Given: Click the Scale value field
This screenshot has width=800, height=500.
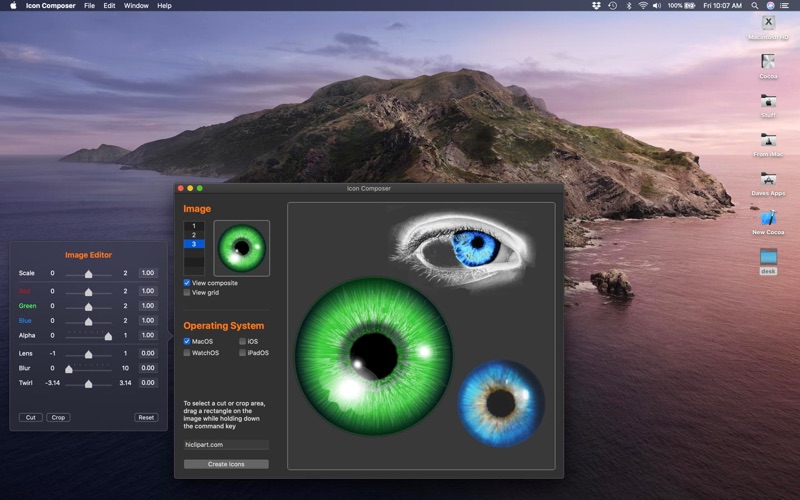Looking at the screenshot, I should click(148, 273).
